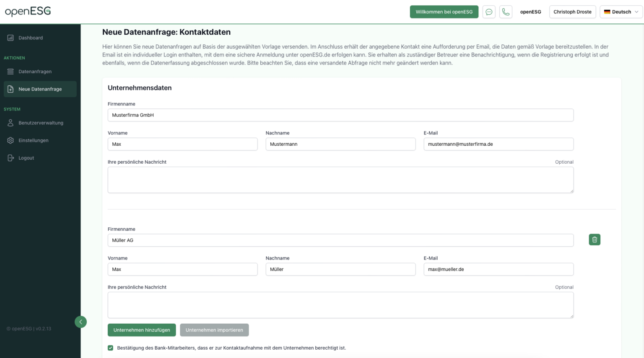
Task: Open the Dashboard page from sidebar
Action: 30,38
